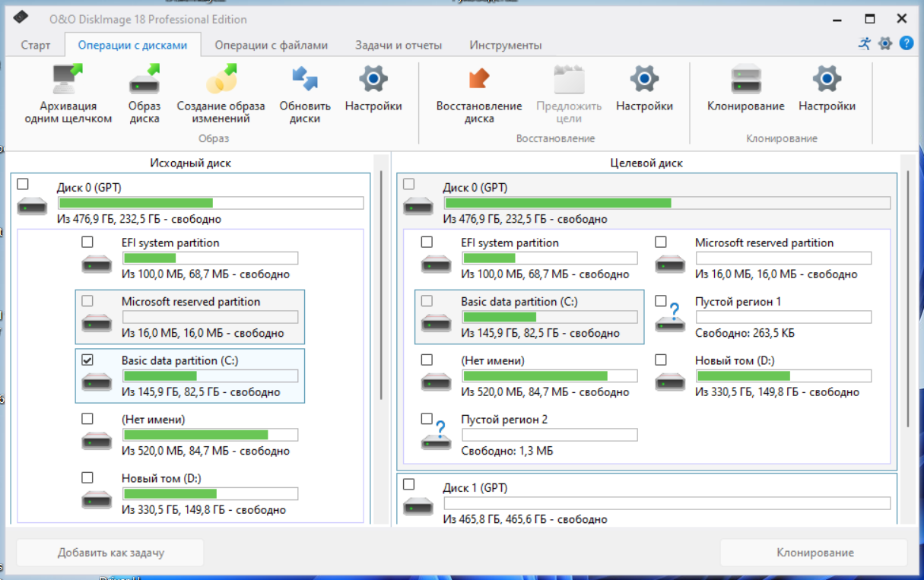Click target Новый том (D:) drive icon
Image resolution: width=924 pixels, height=580 pixels.
coord(671,382)
